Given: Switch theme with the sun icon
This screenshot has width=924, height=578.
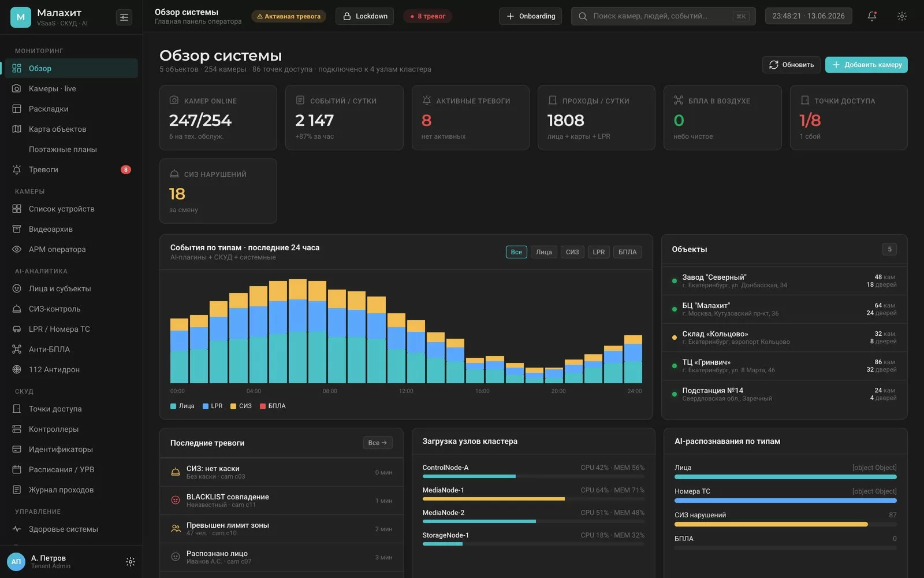Looking at the screenshot, I should 901,16.
